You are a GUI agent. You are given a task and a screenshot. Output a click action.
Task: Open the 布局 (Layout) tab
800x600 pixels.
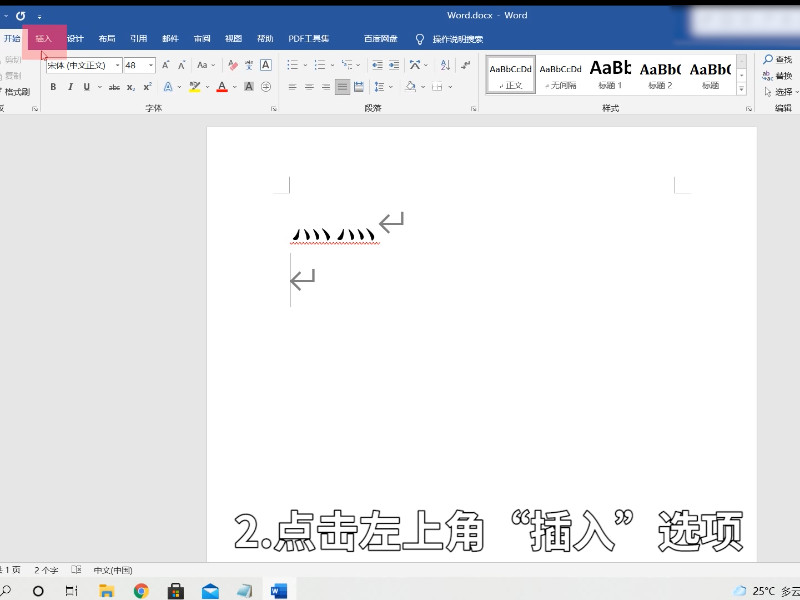107,39
